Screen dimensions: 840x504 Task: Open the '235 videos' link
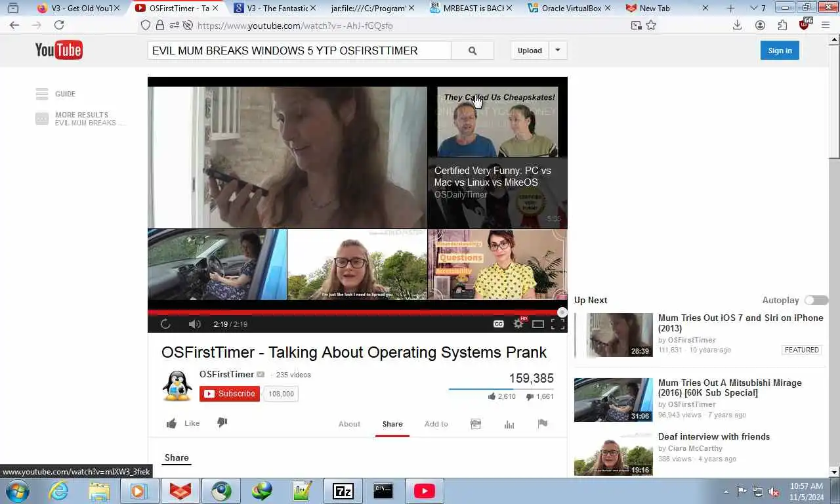293,375
